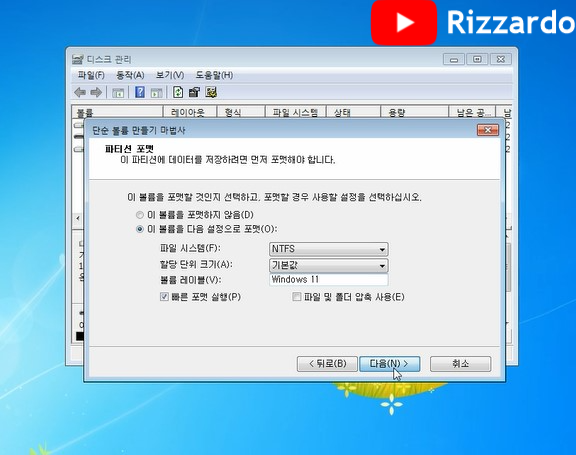The width and height of the screenshot is (576, 455).
Task: Click the Forward arrow in Disk Management toolbar
Action: (x=96, y=92)
